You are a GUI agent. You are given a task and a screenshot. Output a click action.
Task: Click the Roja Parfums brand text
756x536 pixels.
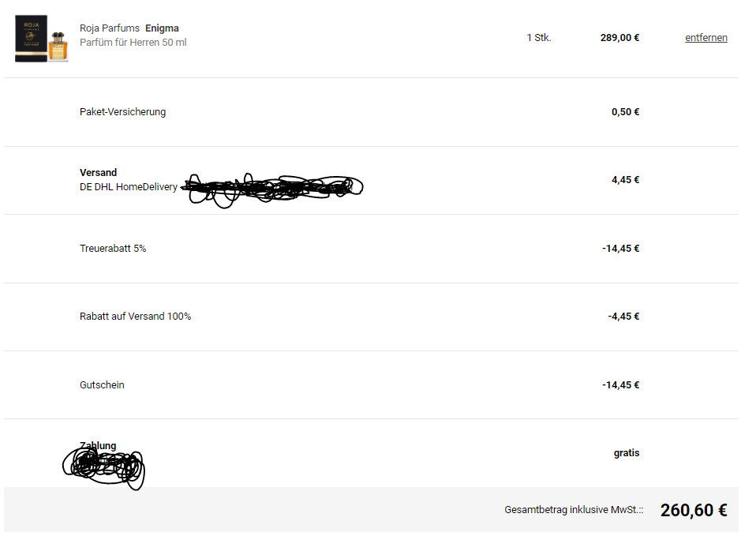pyautogui.click(x=110, y=28)
